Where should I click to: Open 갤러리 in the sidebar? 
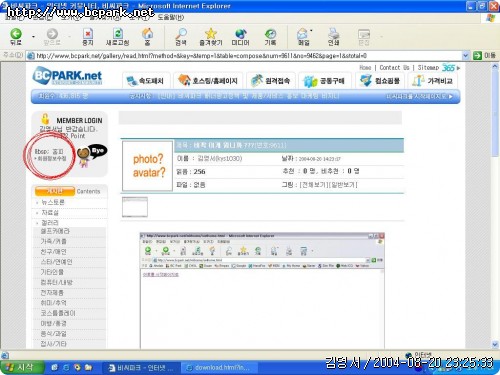click(50, 222)
